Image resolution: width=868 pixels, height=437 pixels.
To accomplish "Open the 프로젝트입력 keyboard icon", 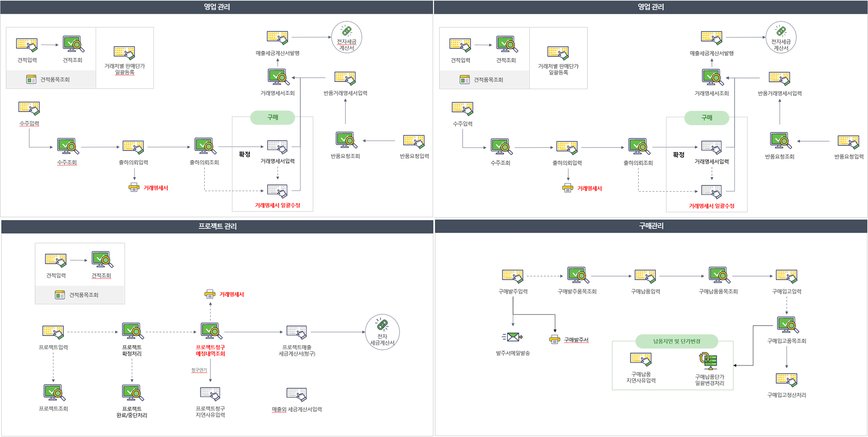I will (x=53, y=332).
